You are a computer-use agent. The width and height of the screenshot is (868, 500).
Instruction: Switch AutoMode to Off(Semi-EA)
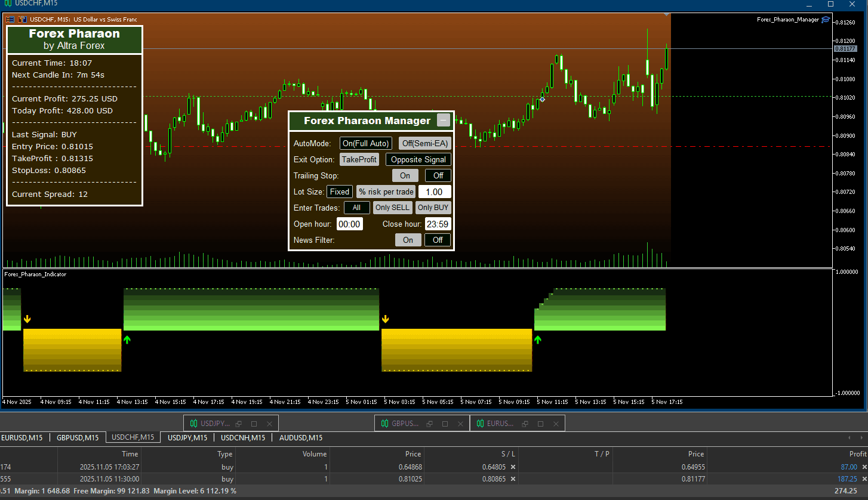[x=424, y=143]
